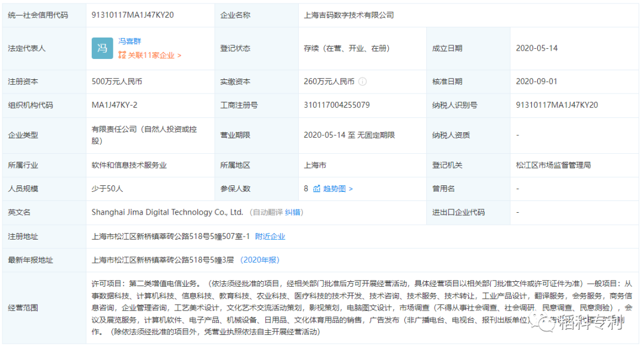Click the 成立日期 label
Screen dimensions: 644x351
[447, 48]
